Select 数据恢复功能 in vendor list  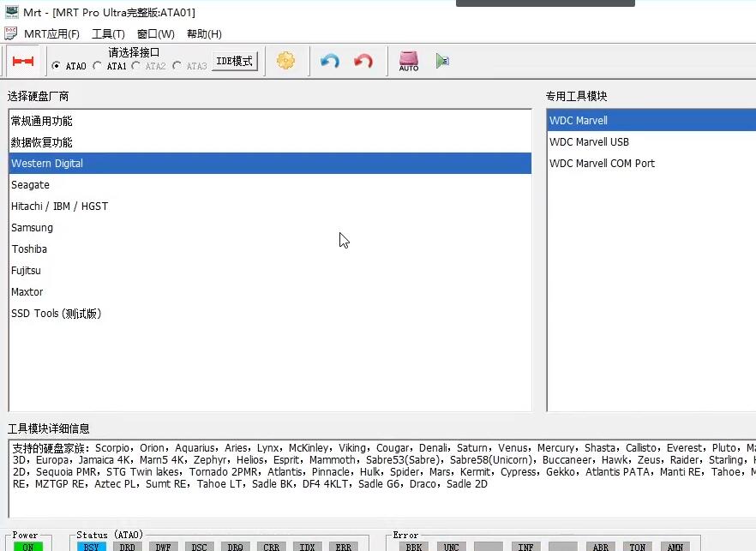click(x=270, y=142)
